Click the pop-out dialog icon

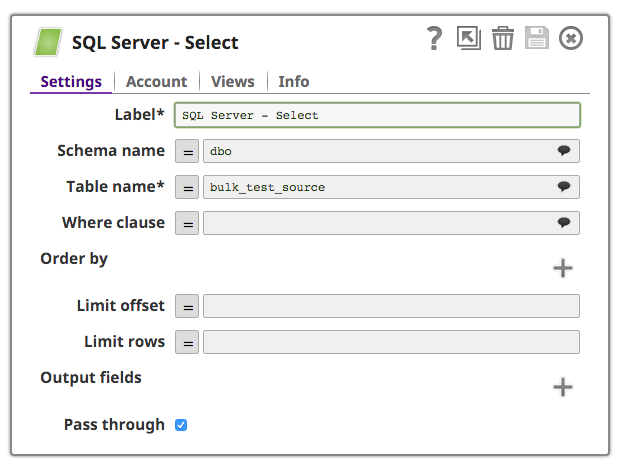468,38
